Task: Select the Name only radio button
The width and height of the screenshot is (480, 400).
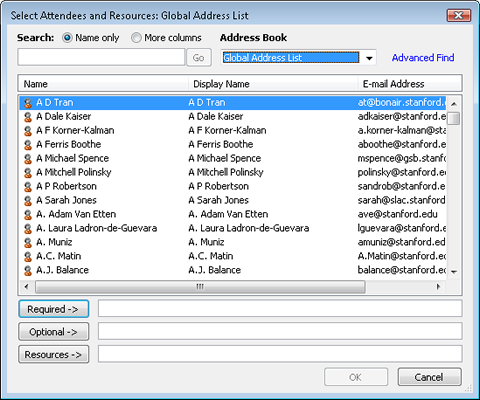Action: pyautogui.click(x=67, y=38)
